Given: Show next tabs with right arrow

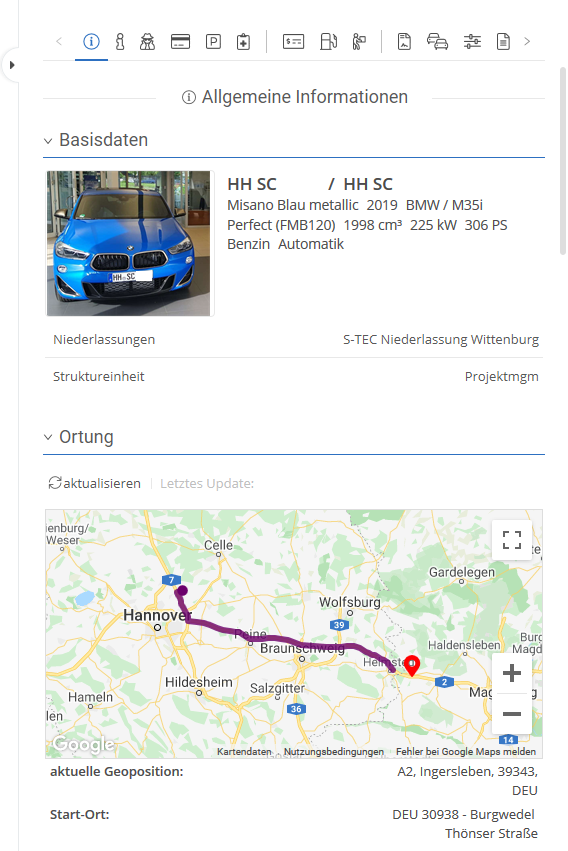Looking at the screenshot, I should tap(527, 41).
